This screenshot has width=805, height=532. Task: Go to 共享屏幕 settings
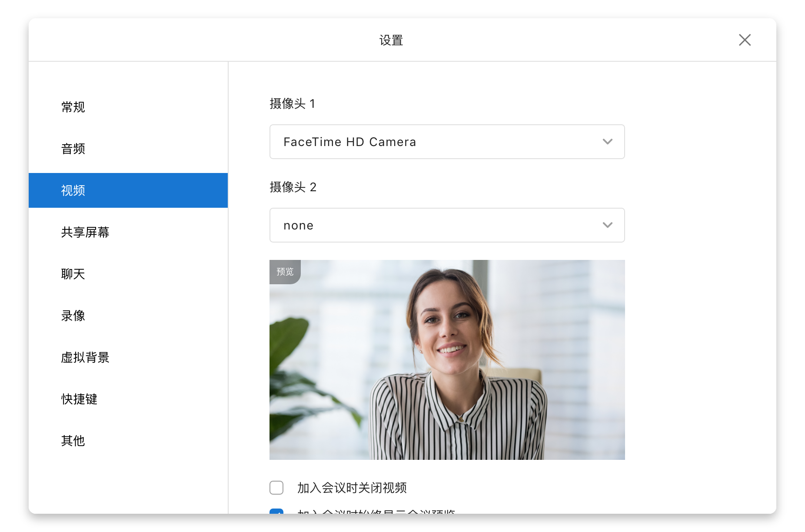85,232
